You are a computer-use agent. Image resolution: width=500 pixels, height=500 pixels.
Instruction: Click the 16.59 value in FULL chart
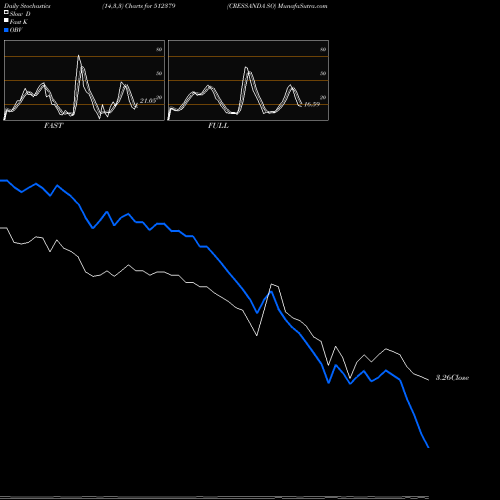tap(312, 104)
